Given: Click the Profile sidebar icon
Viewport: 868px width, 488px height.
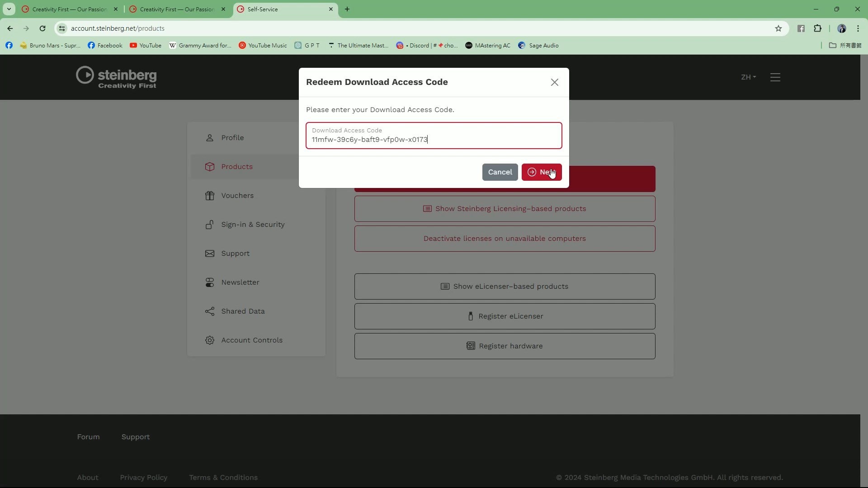Looking at the screenshot, I should (x=210, y=137).
